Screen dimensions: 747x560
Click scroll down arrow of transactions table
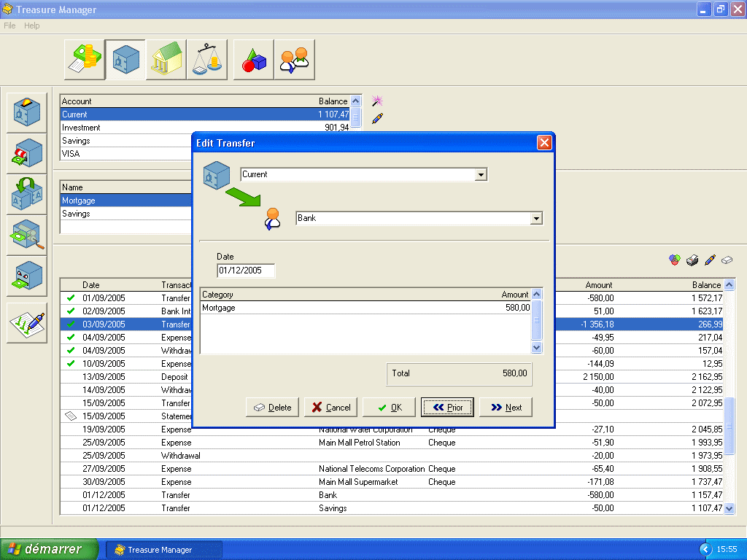tap(729, 508)
